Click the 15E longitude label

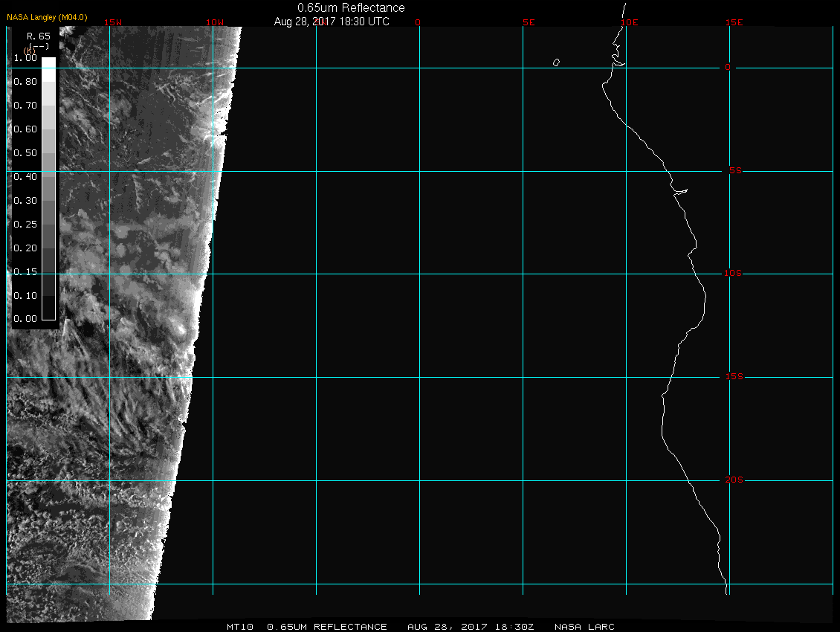click(x=734, y=22)
